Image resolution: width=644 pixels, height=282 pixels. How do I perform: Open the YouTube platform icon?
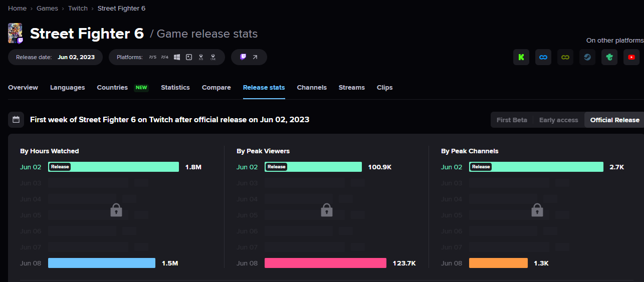[x=631, y=57]
